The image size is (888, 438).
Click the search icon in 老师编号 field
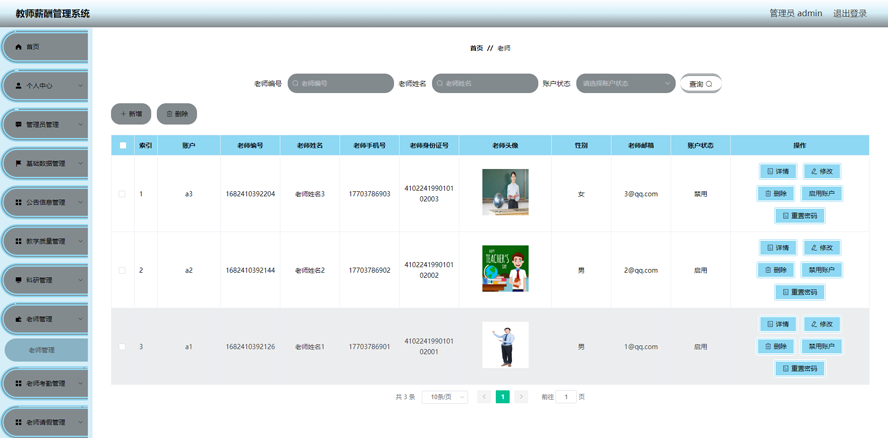click(296, 83)
